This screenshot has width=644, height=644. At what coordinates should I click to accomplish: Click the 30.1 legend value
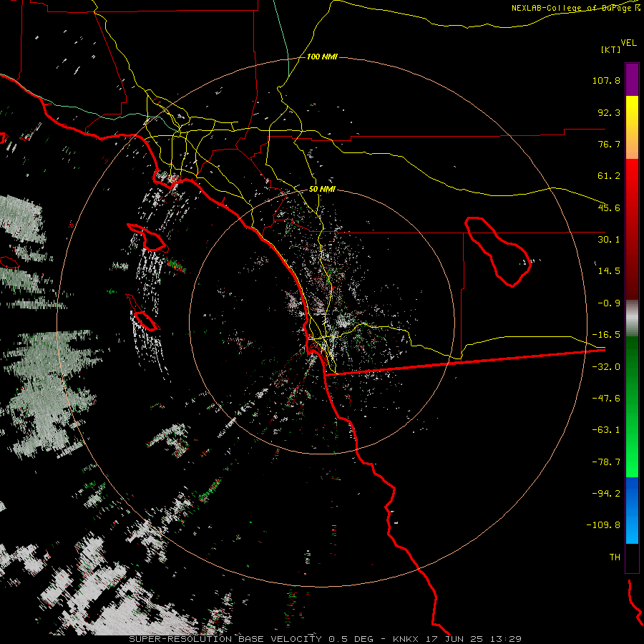coord(609,240)
